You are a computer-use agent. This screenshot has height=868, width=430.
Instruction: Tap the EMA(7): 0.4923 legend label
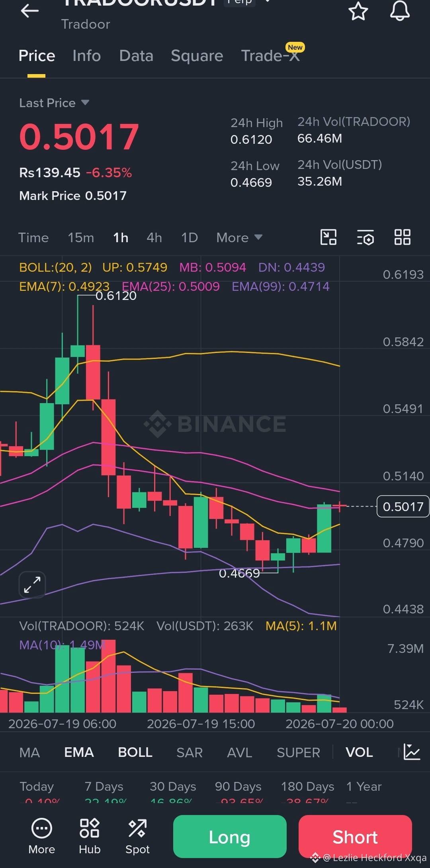[x=64, y=286]
